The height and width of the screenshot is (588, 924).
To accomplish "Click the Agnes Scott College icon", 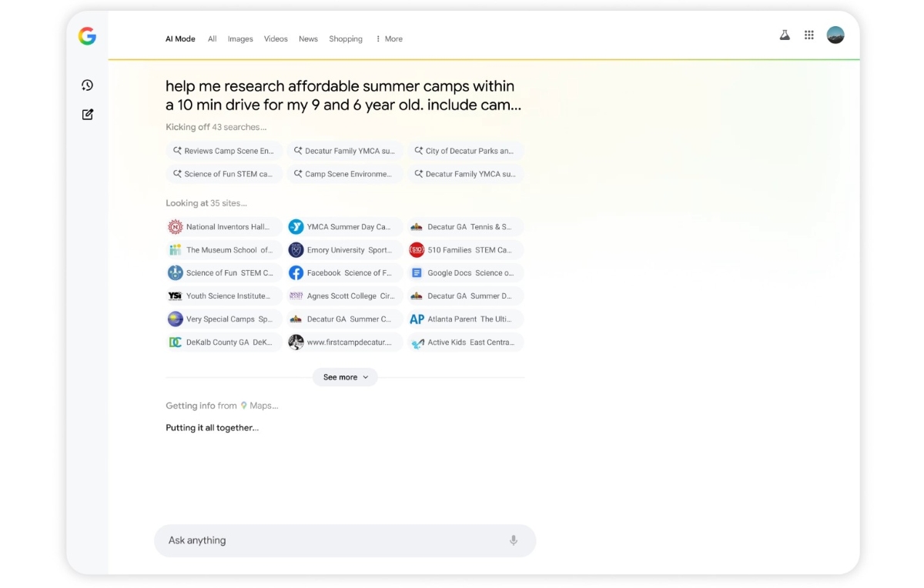I will coord(296,296).
